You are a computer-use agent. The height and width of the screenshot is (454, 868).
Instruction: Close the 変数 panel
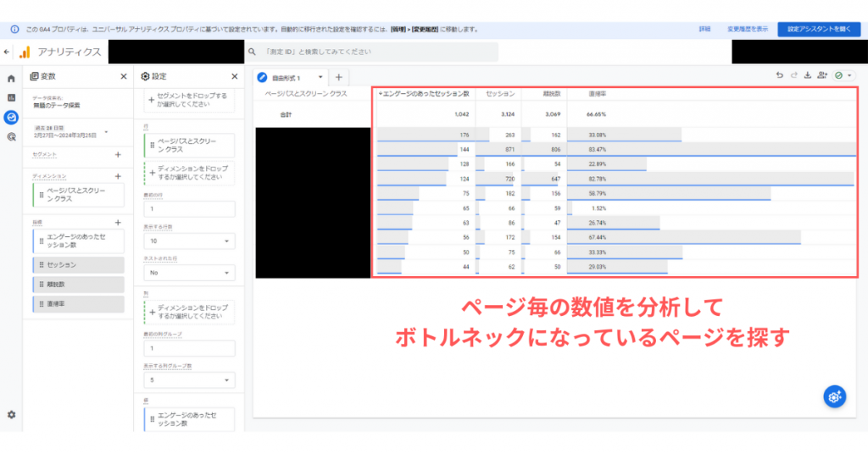pos(124,76)
